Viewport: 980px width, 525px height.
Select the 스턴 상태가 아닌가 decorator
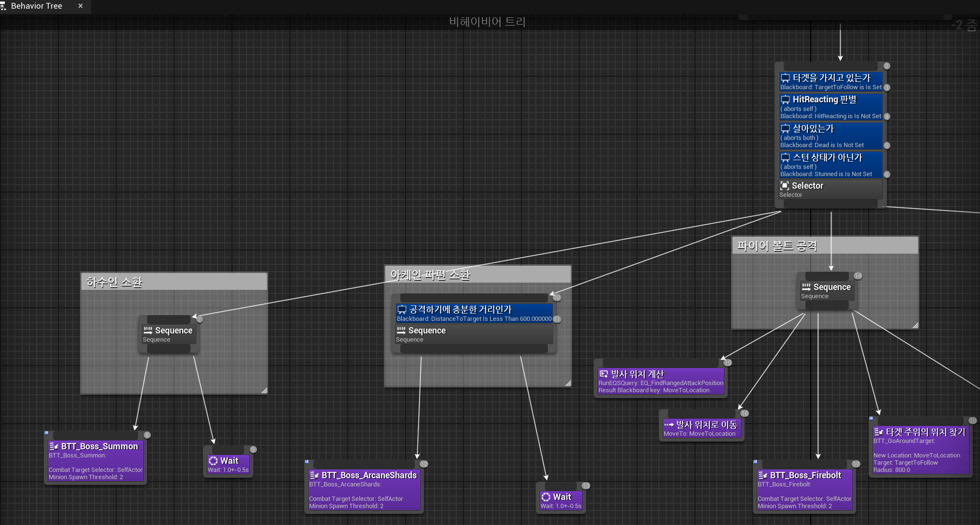830,165
